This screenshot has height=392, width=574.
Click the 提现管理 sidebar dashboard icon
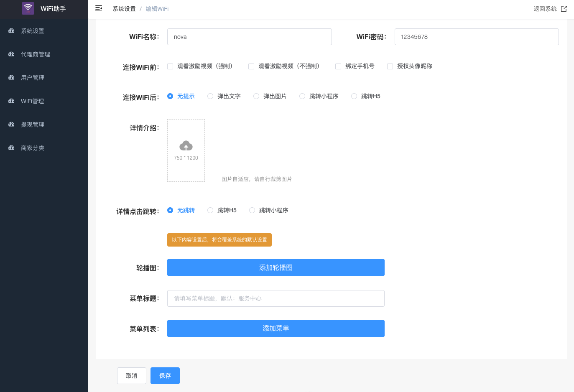pyautogui.click(x=11, y=125)
